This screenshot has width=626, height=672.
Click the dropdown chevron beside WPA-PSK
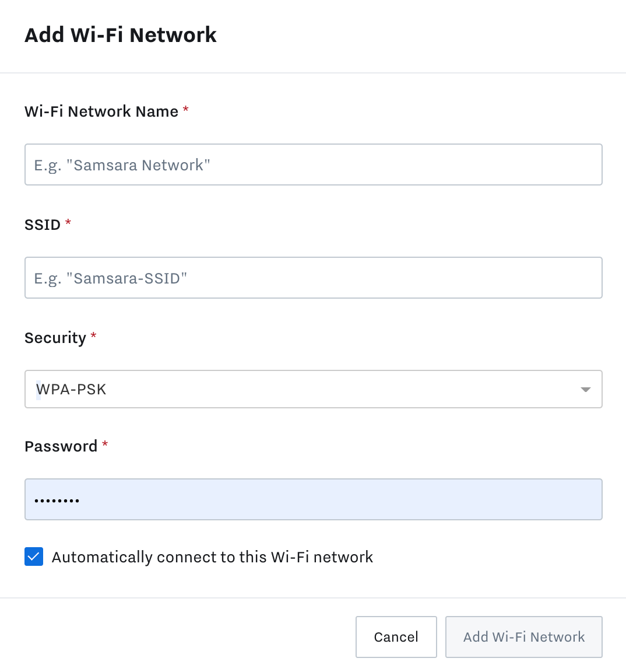(585, 389)
